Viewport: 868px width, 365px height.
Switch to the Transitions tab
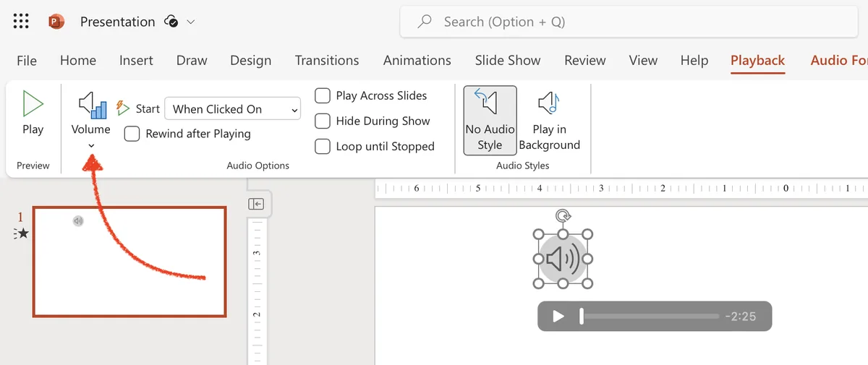tap(327, 60)
